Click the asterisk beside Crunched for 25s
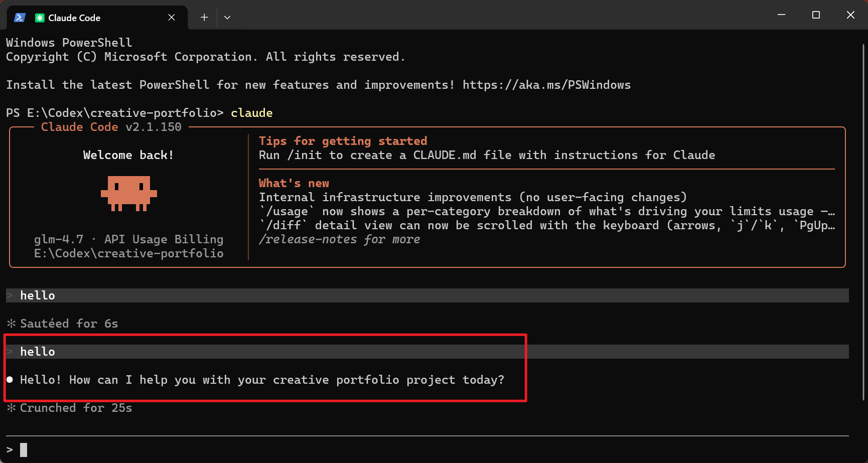 click(11, 408)
